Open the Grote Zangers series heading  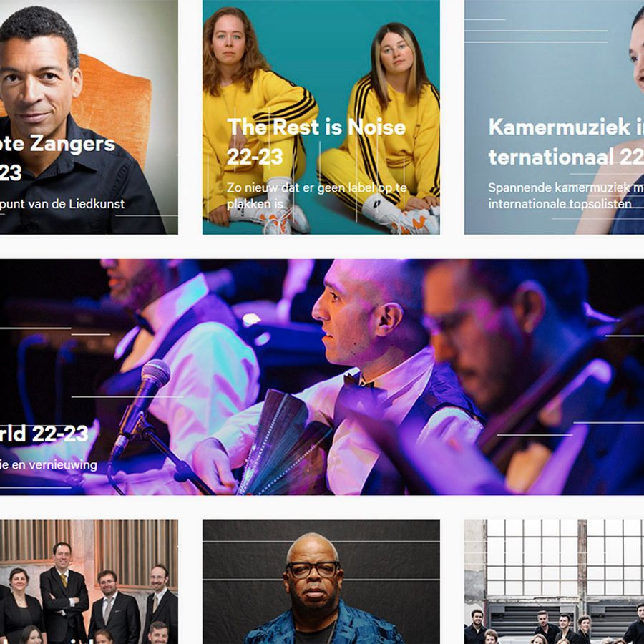57,158
